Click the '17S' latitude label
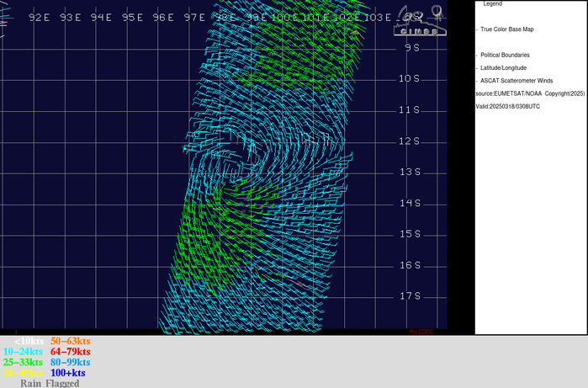The width and height of the screenshot is (588, 388). (x=410, y=296)
